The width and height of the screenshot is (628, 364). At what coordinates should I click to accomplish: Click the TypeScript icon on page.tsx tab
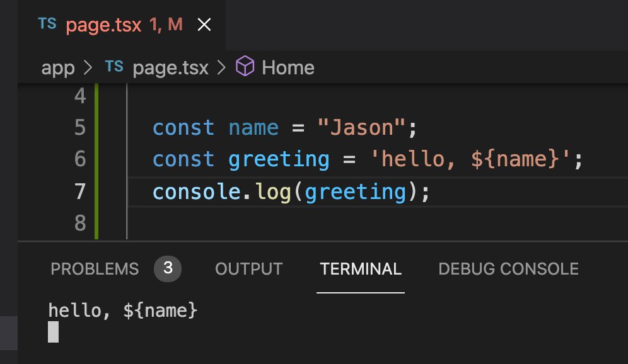(x=47, y=24)
